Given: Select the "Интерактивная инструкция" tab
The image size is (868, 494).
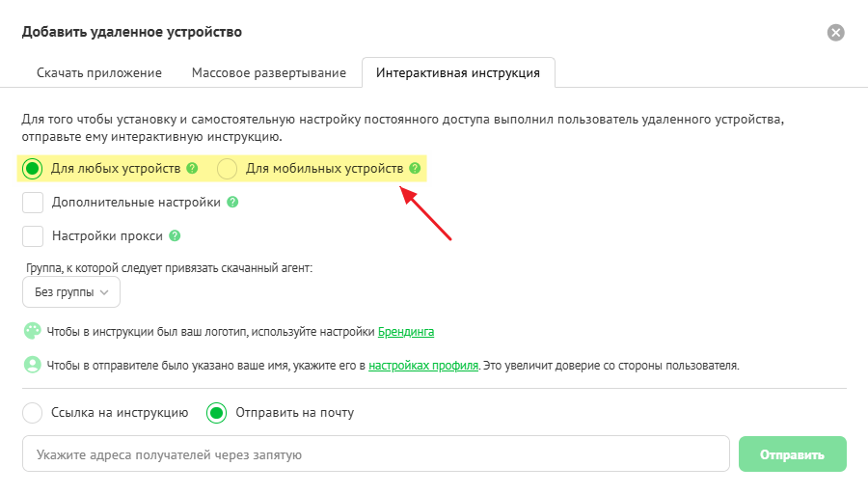Looking at the screenshot, I should click(458, 72).
